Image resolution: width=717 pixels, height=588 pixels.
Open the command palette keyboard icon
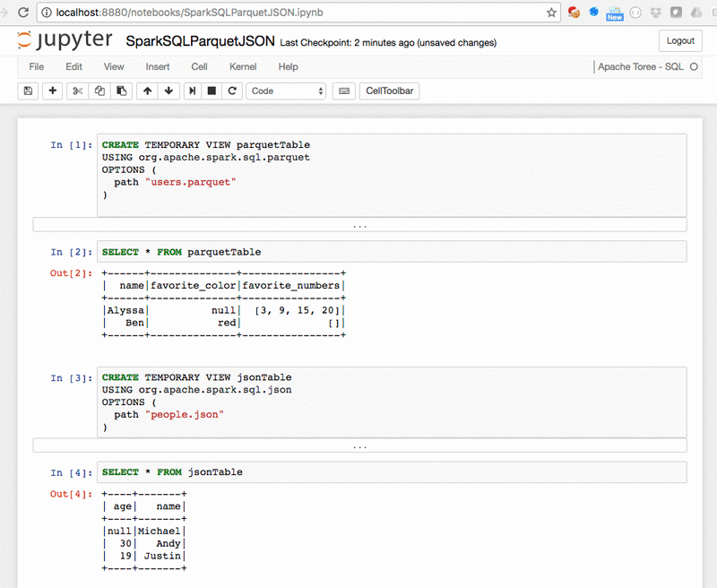343,91
